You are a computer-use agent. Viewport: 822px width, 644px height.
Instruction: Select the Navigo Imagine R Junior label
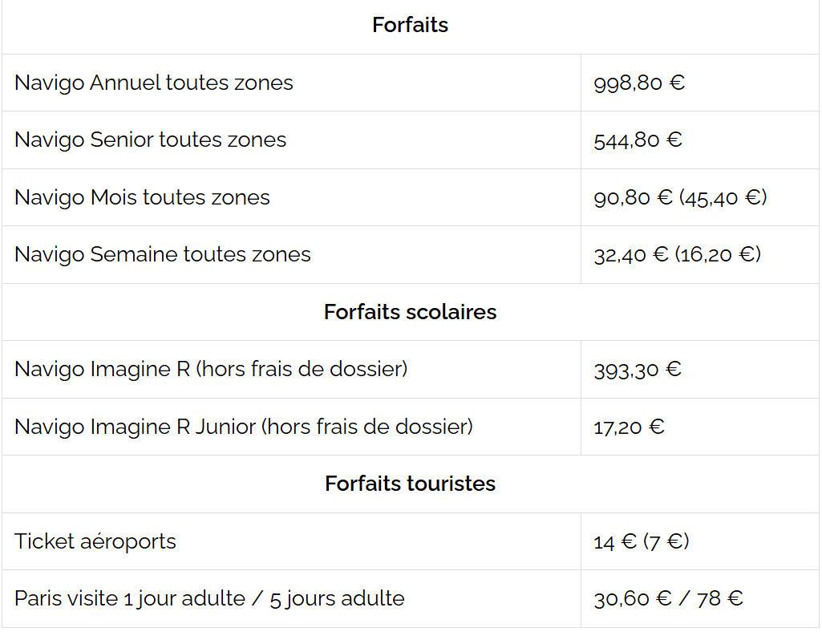(x=244, y=427)
